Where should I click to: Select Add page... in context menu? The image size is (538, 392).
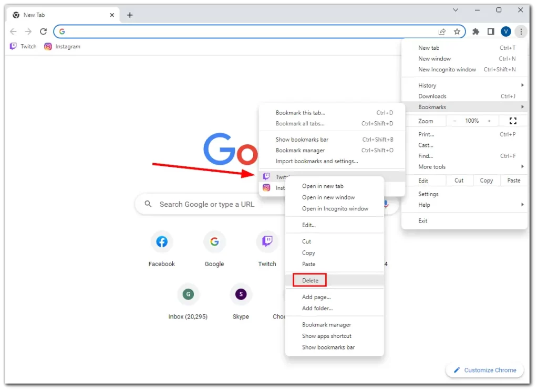(x=335, y=297)
